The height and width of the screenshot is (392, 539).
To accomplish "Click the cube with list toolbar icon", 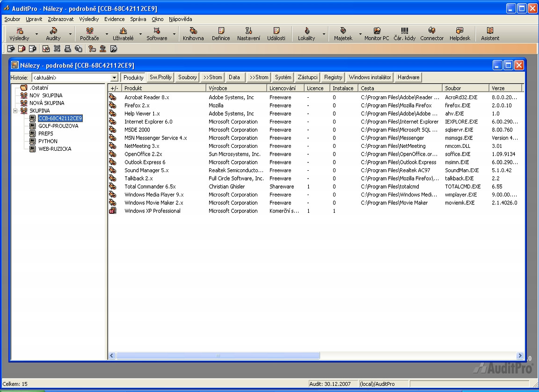I will click(x=79, y=49).
